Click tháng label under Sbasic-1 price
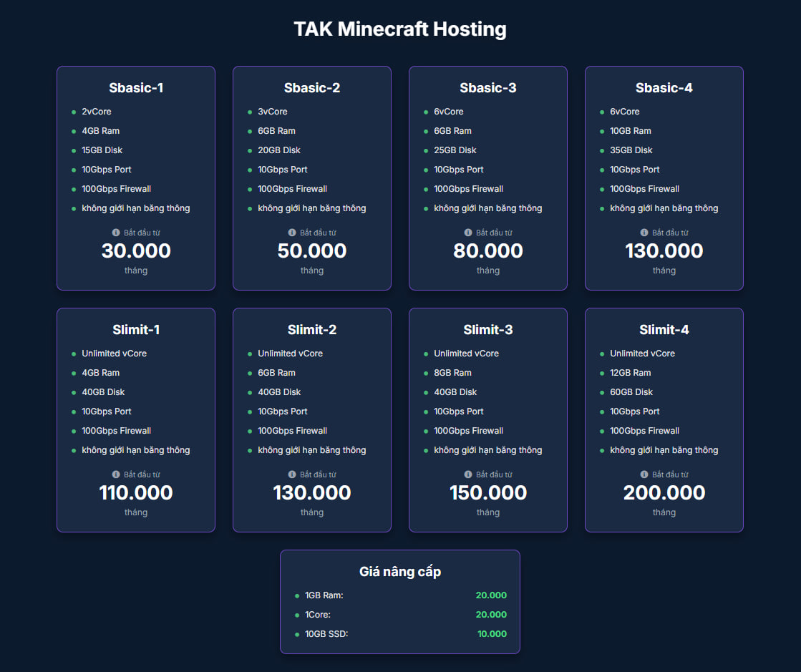This screenshot has height=672, width=801. point(136,270)
